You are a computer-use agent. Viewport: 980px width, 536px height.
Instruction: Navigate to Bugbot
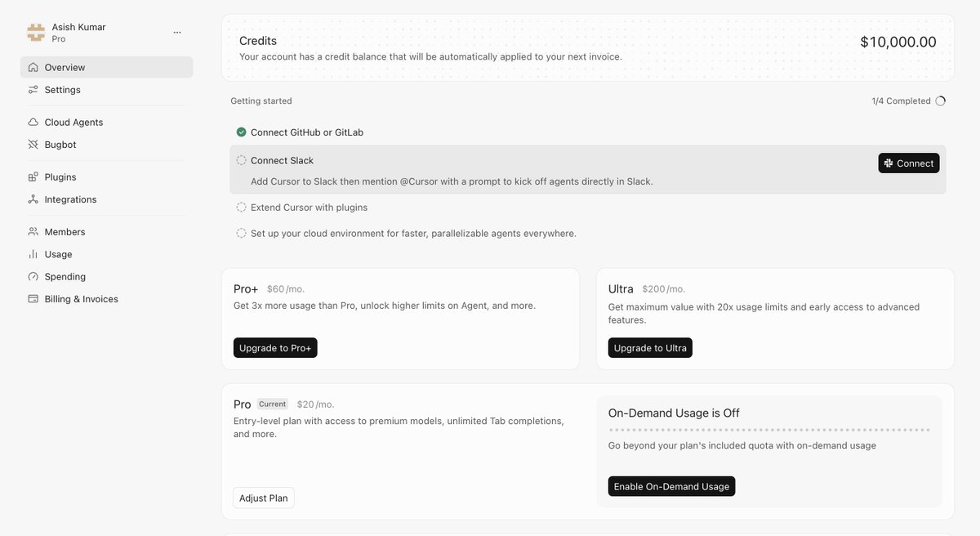coord(107,145)
